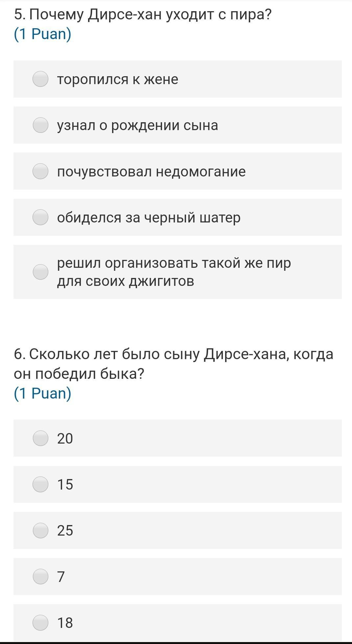Click question 5 text 'Почему Дирсе-хан уходит с пира?'

coord(143,14)
